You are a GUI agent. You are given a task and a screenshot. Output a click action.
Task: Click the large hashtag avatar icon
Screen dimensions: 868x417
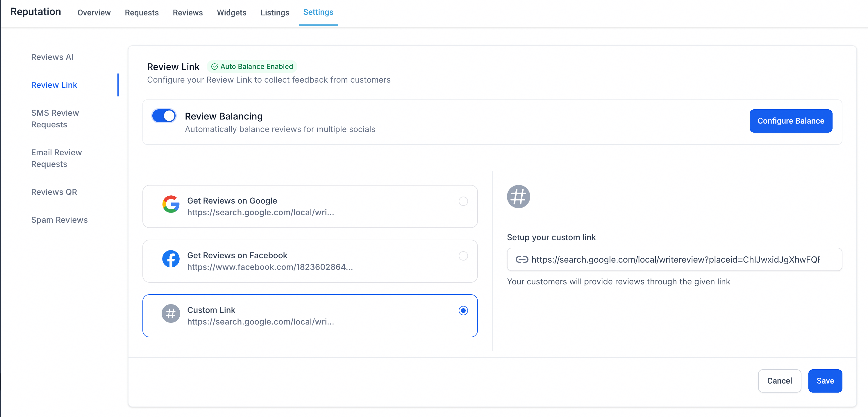[518, 197]
